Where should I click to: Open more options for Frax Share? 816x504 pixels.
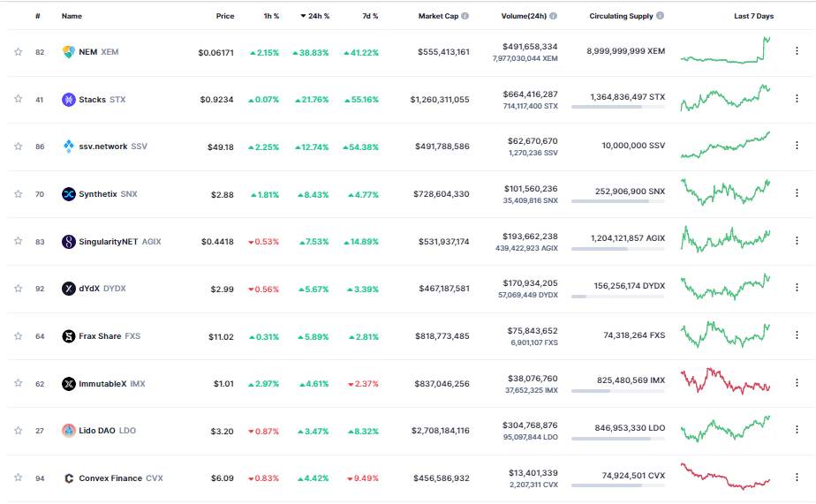[x=797, y=335]
